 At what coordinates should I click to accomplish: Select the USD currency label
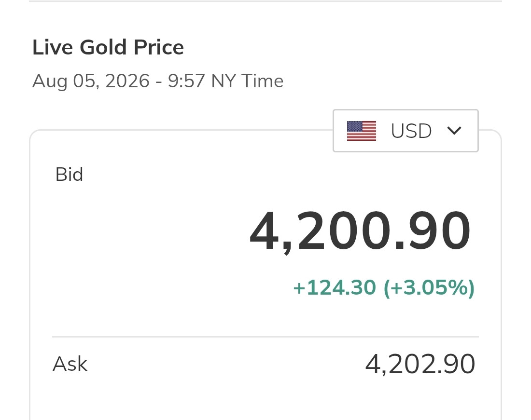(x=411, y=131)
